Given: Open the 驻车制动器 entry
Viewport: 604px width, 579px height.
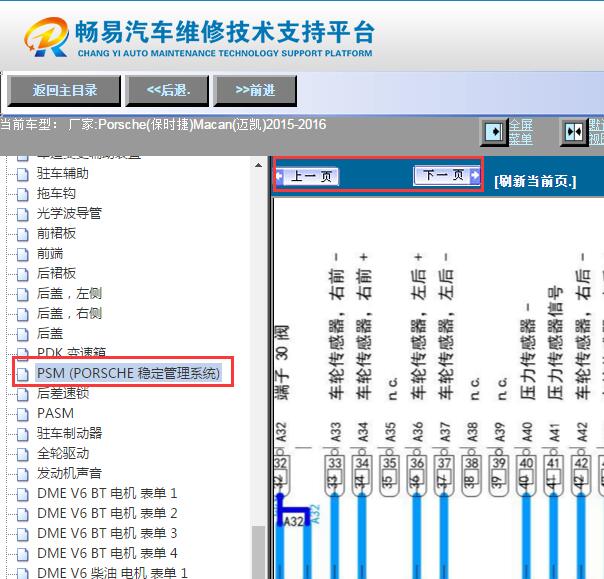Looking at the screenshot, I should (69, 433).
